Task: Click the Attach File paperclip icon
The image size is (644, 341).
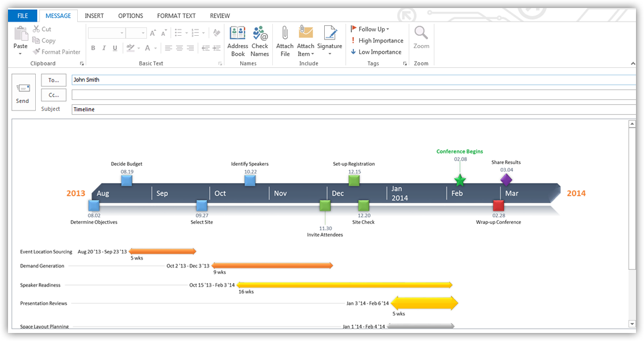Action: coord(285,34)
